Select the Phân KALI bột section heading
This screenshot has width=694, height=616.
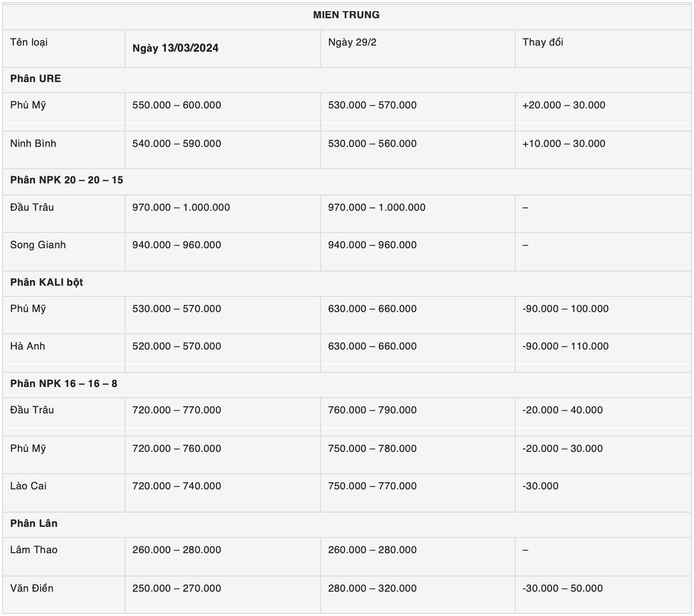tap(47, 283)
